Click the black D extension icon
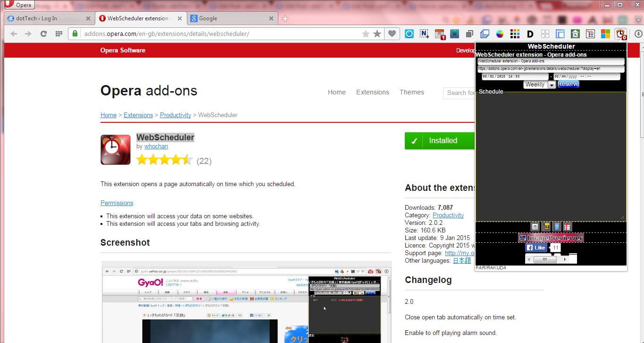 pyautogui.click(x=530, y=34)
